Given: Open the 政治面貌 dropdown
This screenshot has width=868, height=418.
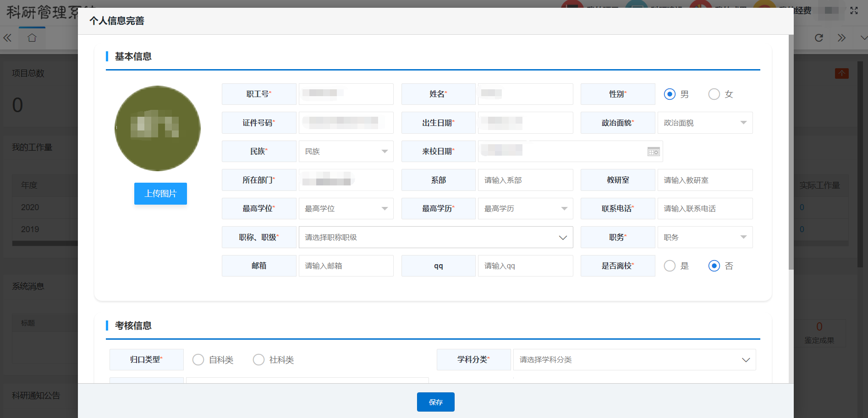Looking at the screenshot, I should click(705, 123).
